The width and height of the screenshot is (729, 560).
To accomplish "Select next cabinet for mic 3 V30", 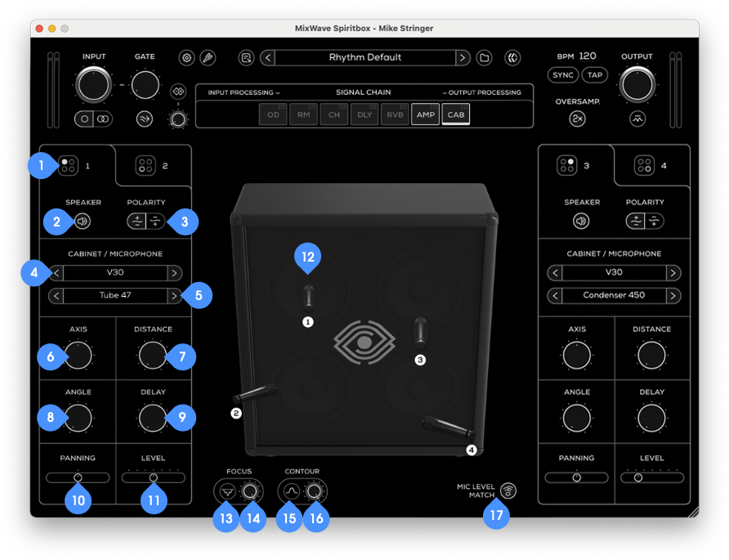I will (x=673, y=273).
